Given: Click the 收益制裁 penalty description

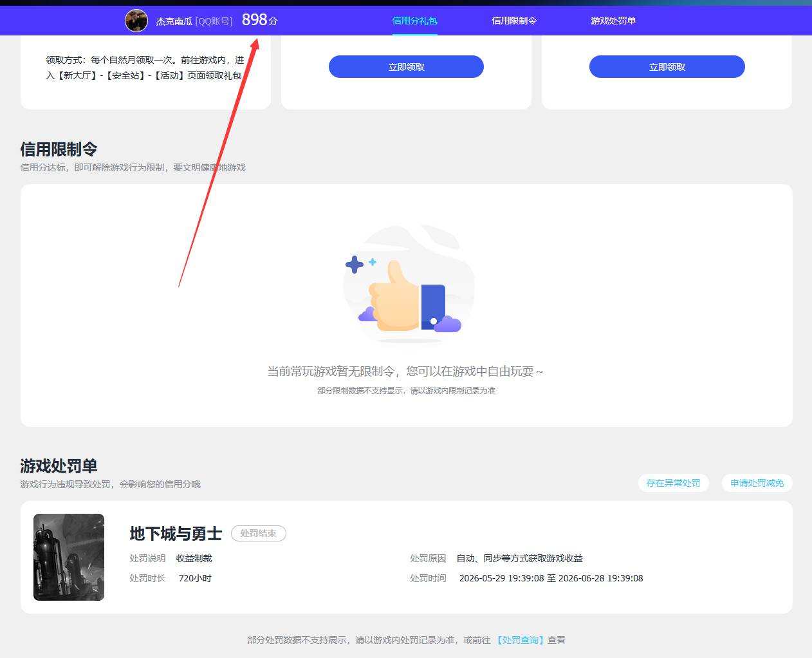Looking at the screenshot, I should 194,558.
